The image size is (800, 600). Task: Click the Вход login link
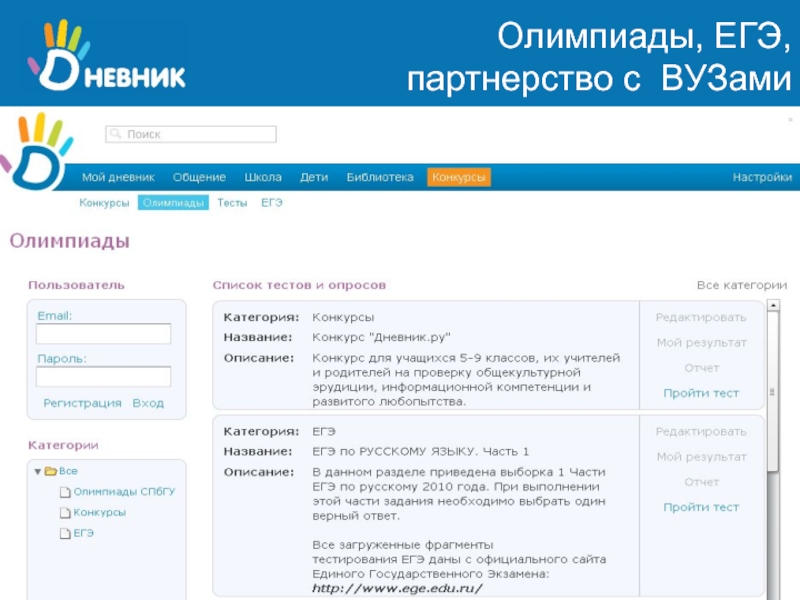[148, 403]
